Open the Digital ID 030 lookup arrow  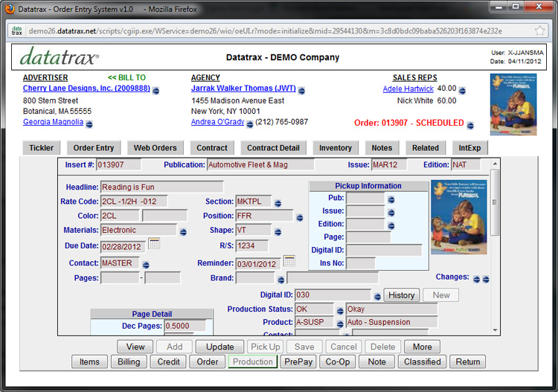click(x=377, y=297)
